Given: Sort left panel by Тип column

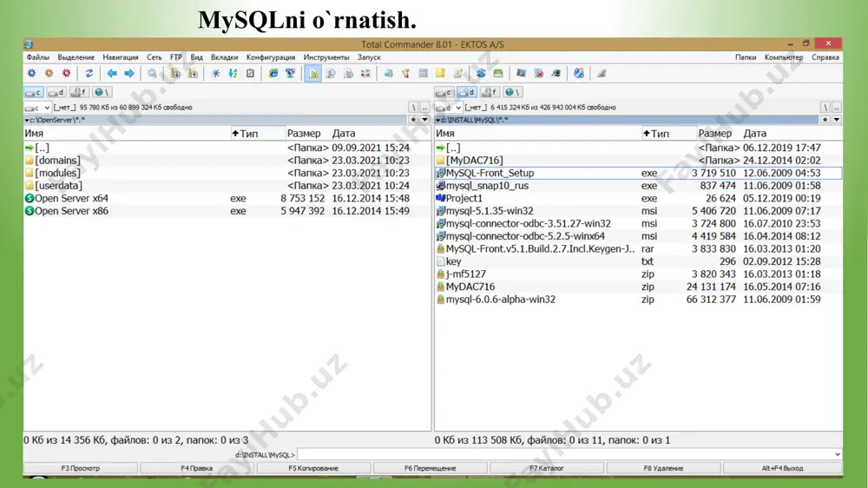Looking at the screenshot, I should pos(258,134).
